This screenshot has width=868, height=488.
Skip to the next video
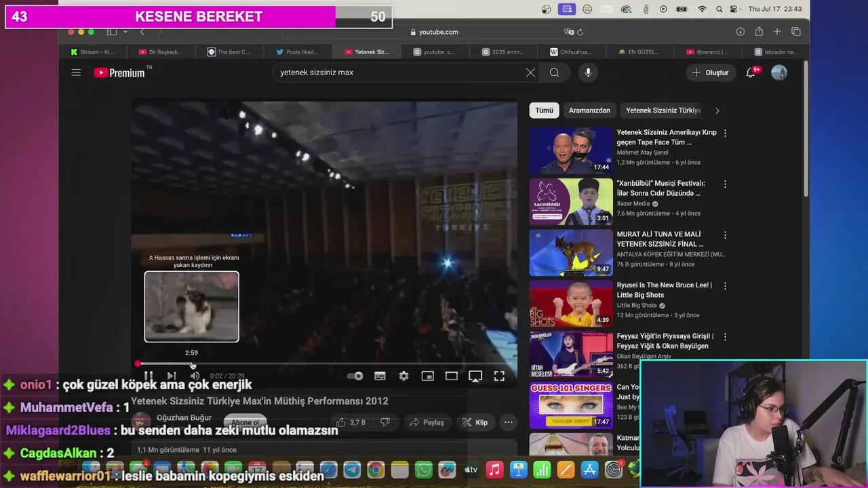(172, 376)
